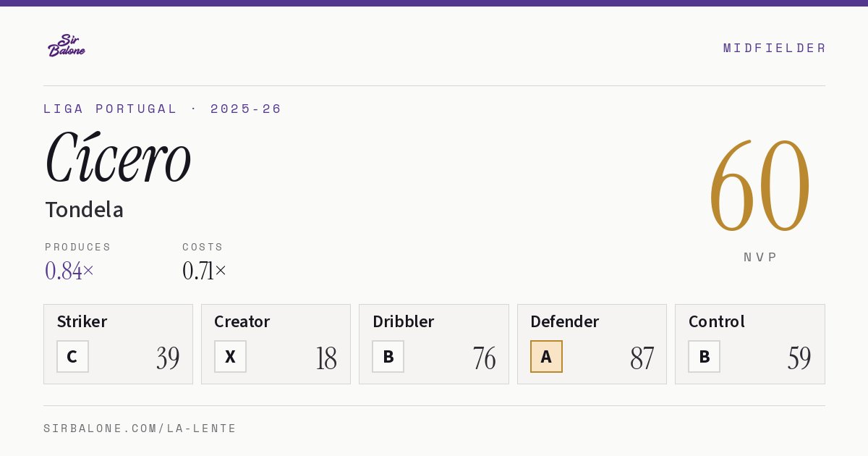This screenshot has height=456, width=868.
Task: Open the Striker stat card
Action: [x=118, y=344]
